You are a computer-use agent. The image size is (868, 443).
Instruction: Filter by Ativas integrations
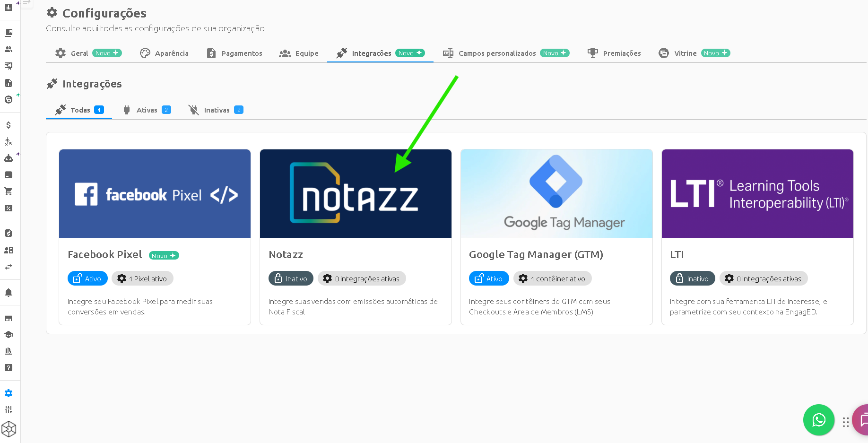click(147, 110)
